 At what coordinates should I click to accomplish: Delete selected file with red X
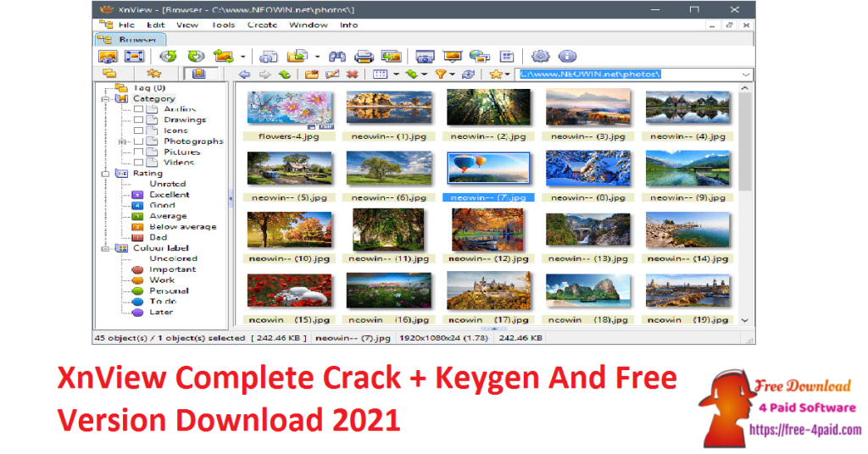coord(352,75)
